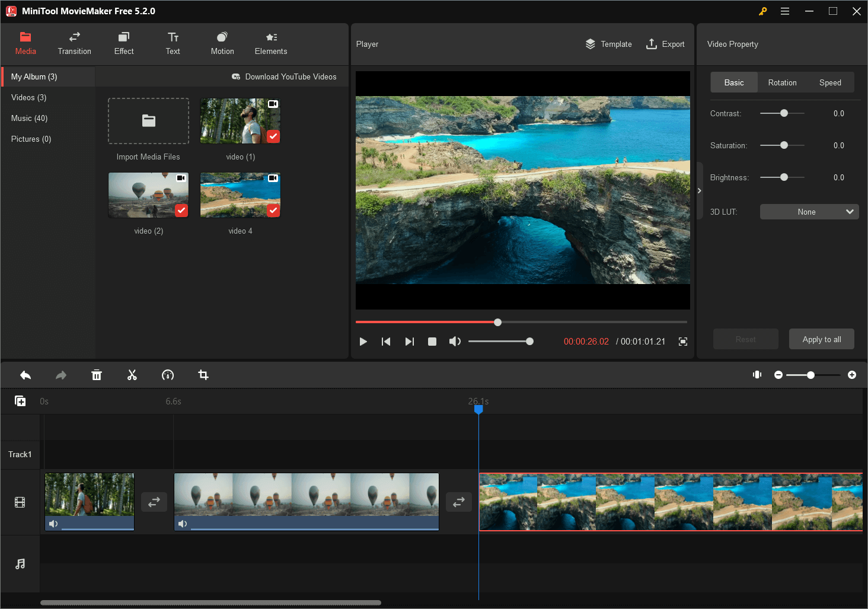The height and width of the screenshot is (609, 868).
Task: Switch to the Rotation property tab
Action: tap(783, 82)
